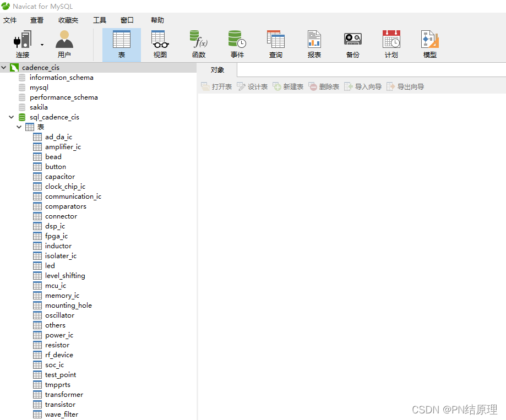The image size is (506, 420).
Task: Open the connection dropdown arrow beside 连接
Action: [42, 45]
